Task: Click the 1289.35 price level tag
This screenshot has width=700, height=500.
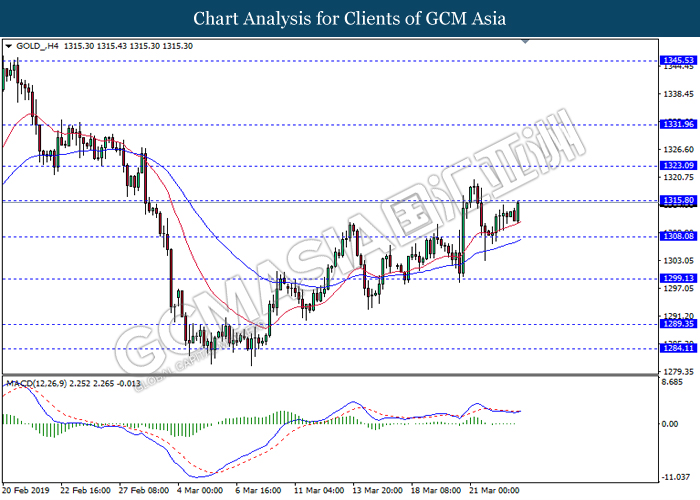Action: pyautogui.click(x=677, y=325)
